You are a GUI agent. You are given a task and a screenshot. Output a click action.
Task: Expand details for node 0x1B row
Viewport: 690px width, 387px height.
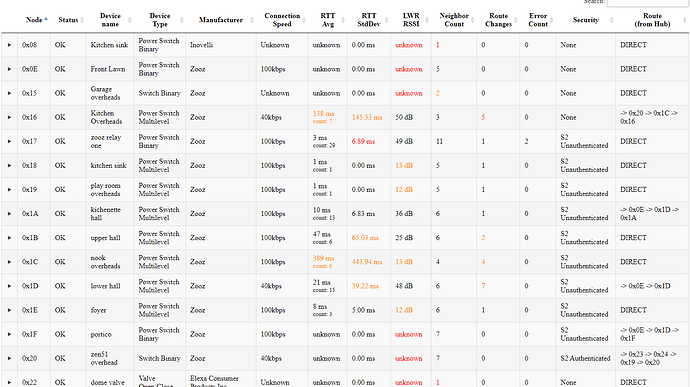click(x=9, y=238)
